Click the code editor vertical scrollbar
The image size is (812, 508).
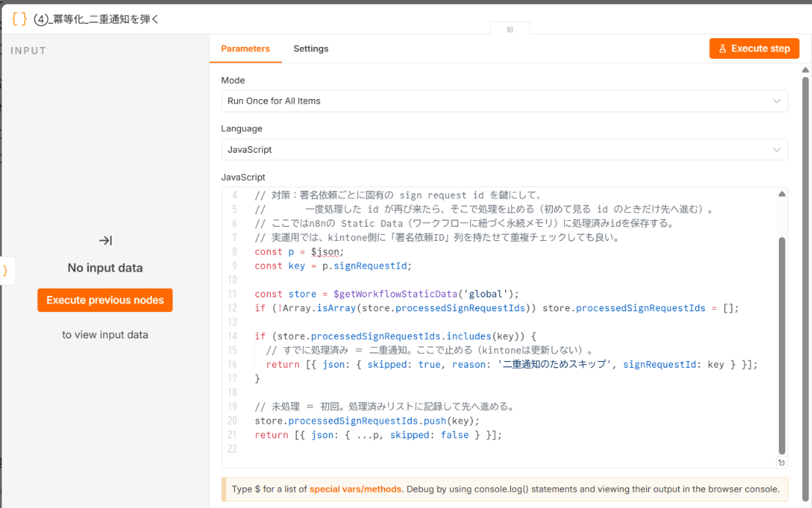782,346
